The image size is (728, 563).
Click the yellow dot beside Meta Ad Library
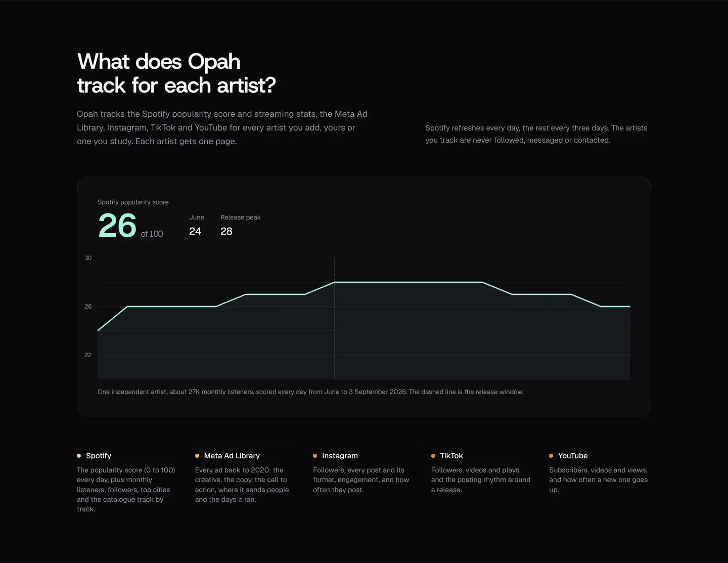pyautogui.click(x=197, y=456)
